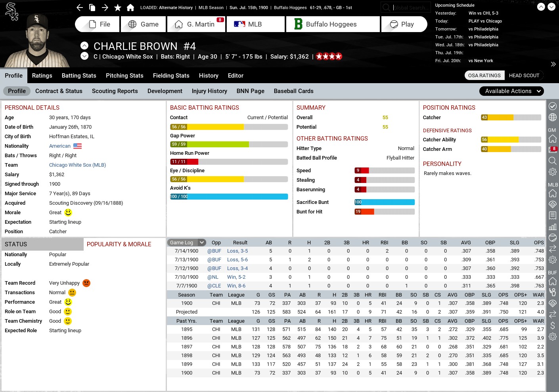Select the POPULARITY & MORALE panel tab
Viewport: 559px width, 392px height.
119,244
